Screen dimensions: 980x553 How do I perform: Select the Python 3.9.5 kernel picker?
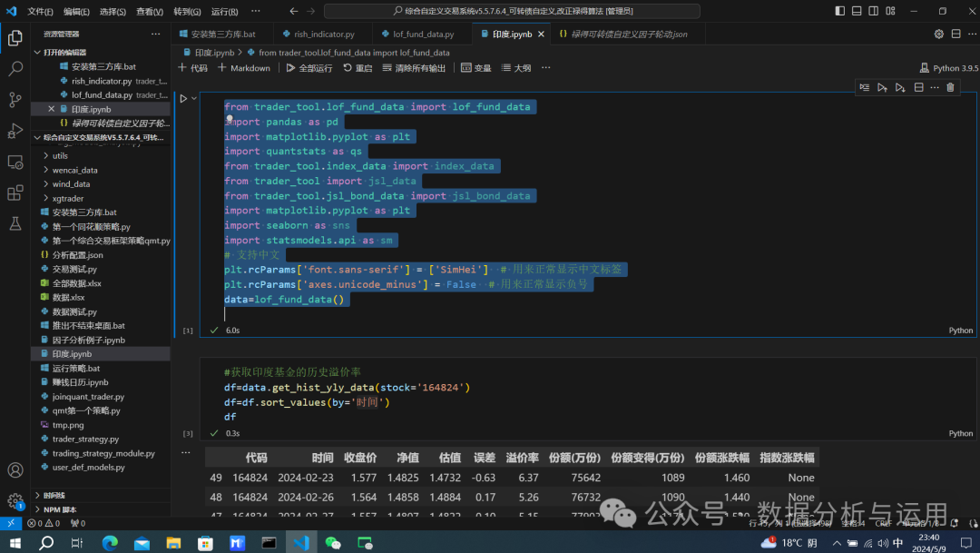point(949,67)
